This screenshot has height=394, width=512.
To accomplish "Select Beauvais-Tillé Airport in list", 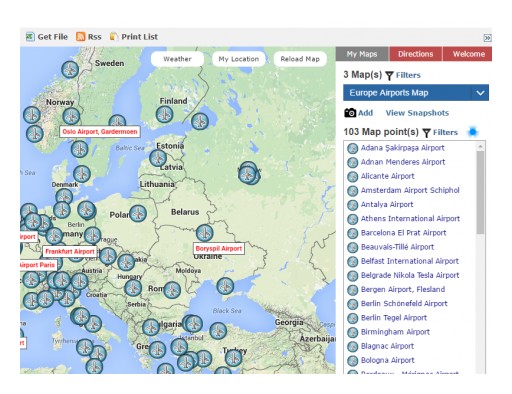I will point(397,247).
